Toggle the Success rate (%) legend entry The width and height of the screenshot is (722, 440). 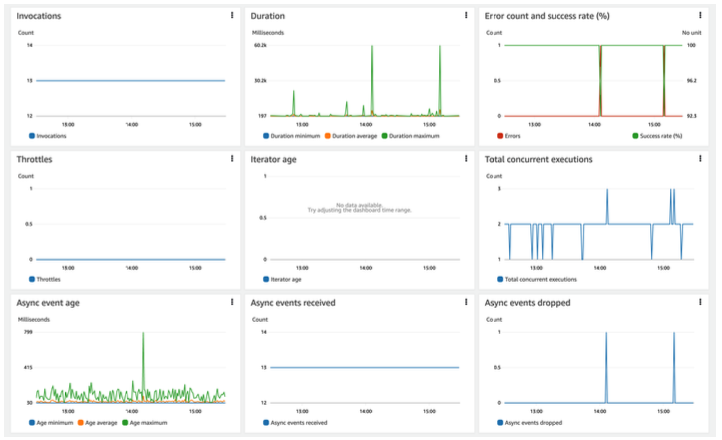tap(658, 136)
